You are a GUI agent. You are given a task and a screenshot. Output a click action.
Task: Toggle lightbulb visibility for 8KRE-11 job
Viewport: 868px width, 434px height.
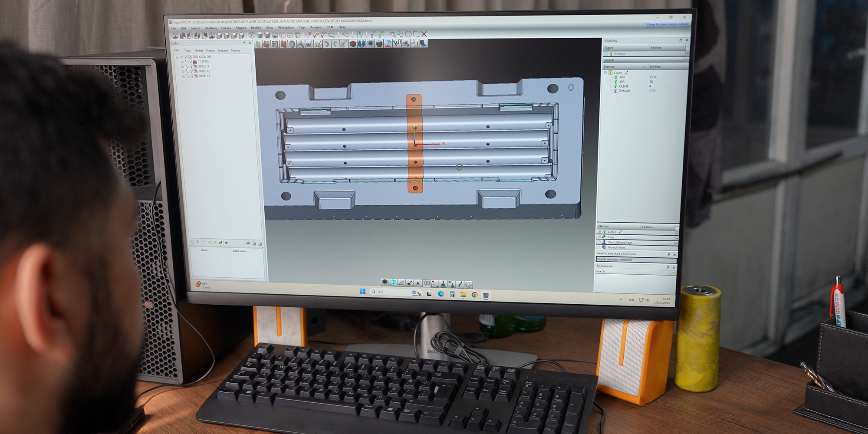coord(191,66)
